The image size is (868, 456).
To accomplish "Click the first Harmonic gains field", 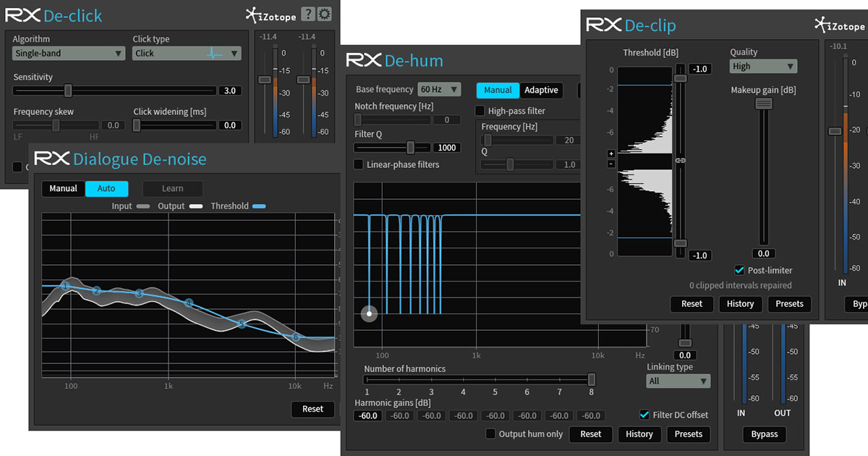I will coord(368,415).
